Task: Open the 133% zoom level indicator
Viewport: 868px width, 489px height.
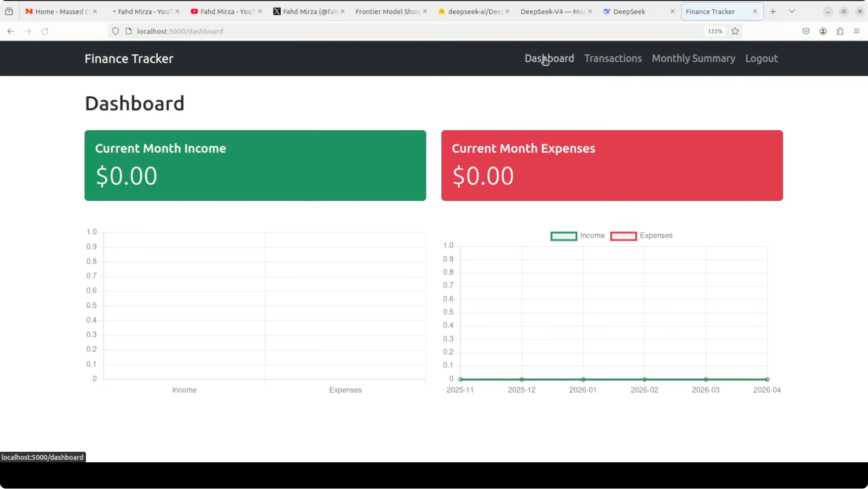Action: click(715, 31)
